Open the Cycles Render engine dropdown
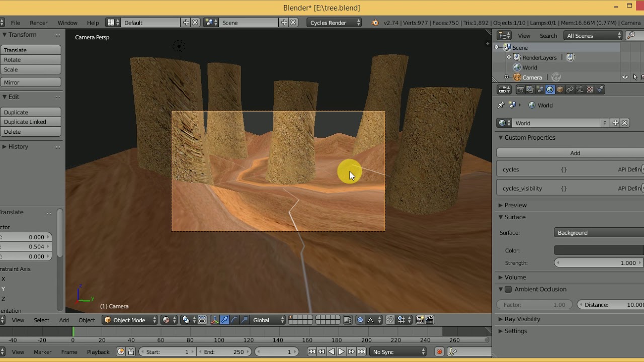The height and width of the screenshot is (362, 644). tap(335, 23)
